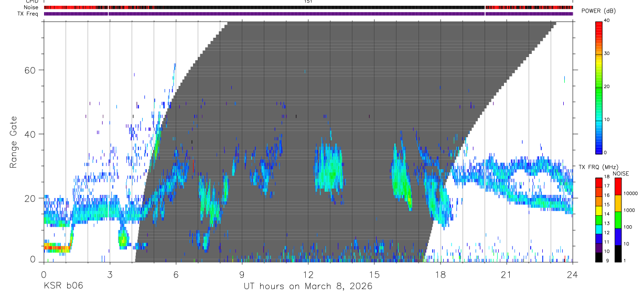This screenshot has width=644, height=297.
Task: Click the 12 hour tick on time axis
Action: click(308, 274)
